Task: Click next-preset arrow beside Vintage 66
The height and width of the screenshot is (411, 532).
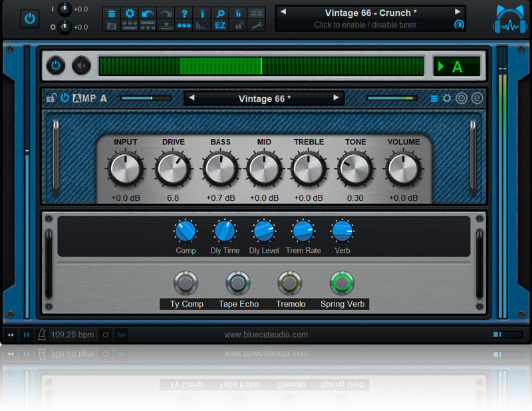Action: pyautogui.click(x=337, y=98)
